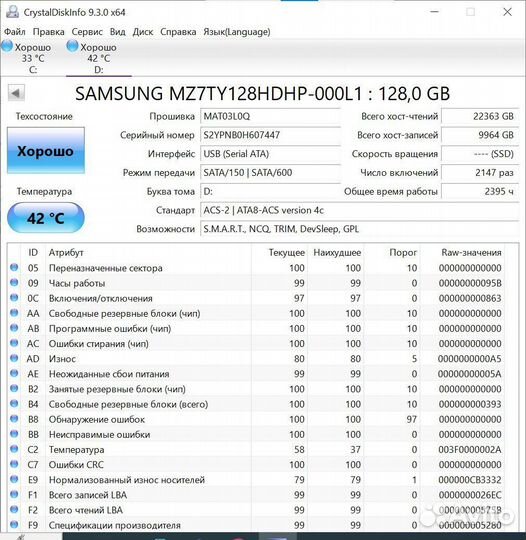Select the Износ attribute row text
526x540 pixels.
[x=62, y=359]
